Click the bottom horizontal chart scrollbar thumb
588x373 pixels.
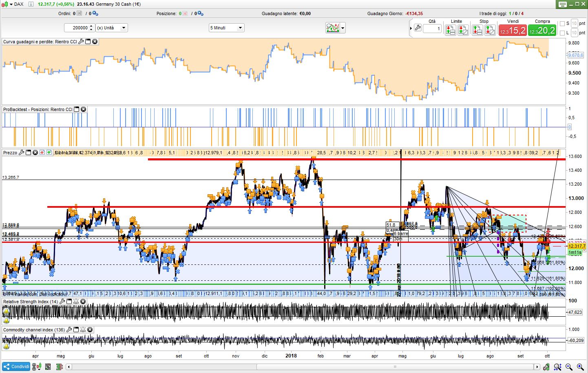pos(394,367)
